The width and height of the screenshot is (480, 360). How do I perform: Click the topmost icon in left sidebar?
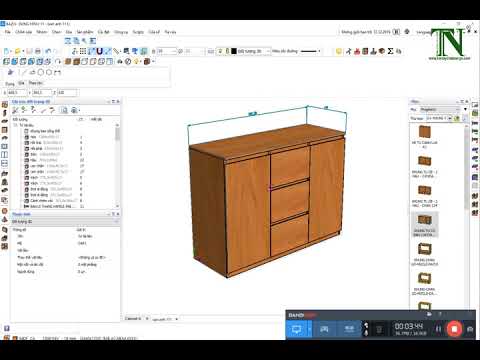coord(5,105)
